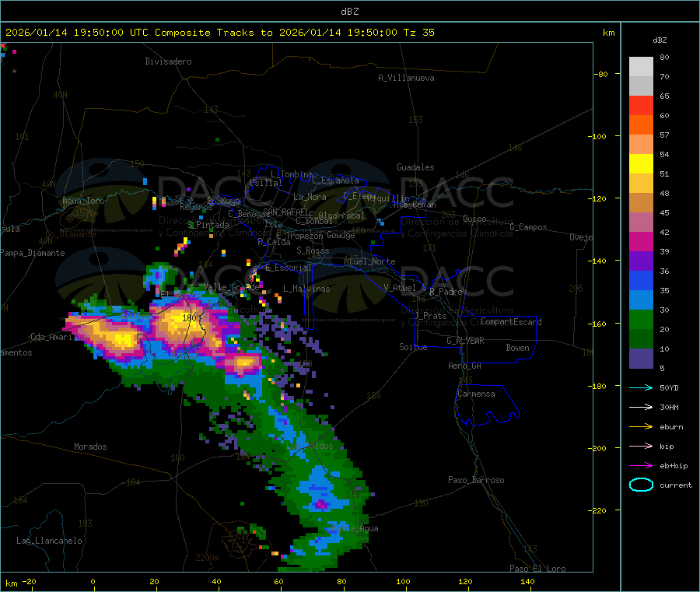Click the 'km' label at top right

608,33
